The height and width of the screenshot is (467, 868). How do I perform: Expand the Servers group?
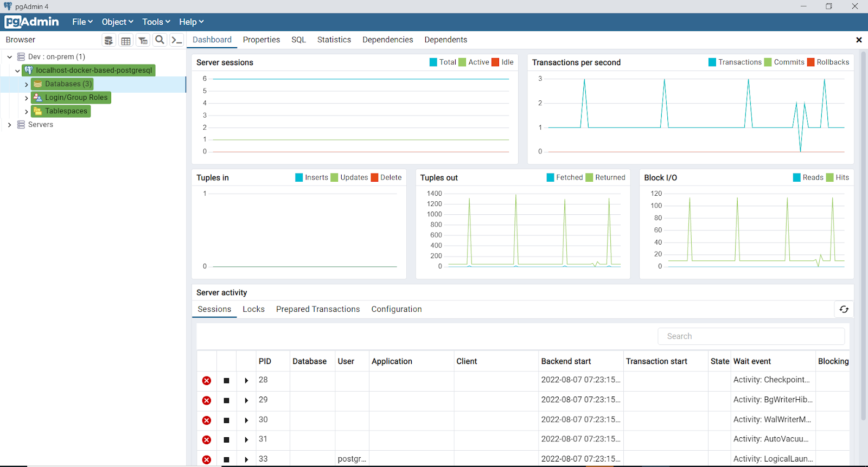point(9,125)
